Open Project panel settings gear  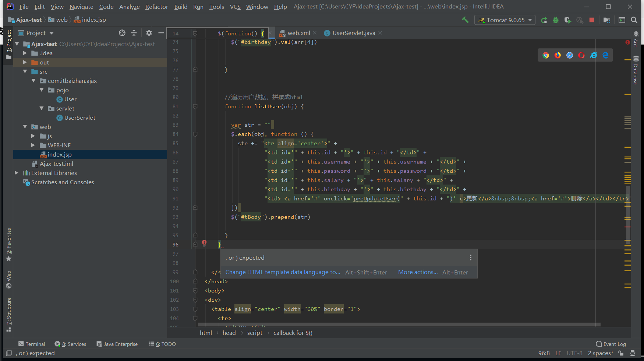pos(149,33)
